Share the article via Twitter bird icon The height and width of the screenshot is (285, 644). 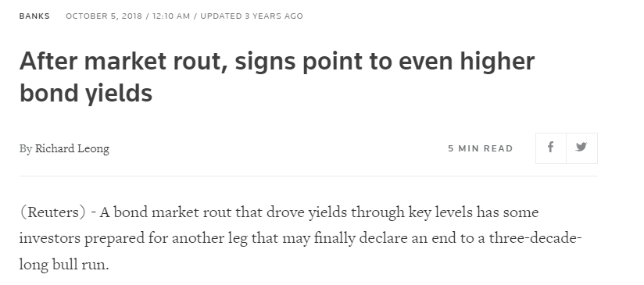pyautogui.click(x=581, y=148)
